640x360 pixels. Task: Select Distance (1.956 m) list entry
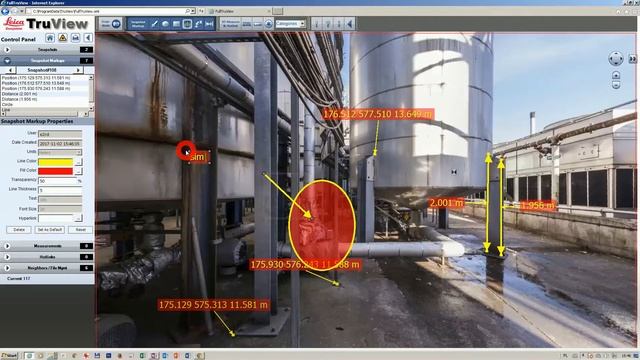click(19, 99)
